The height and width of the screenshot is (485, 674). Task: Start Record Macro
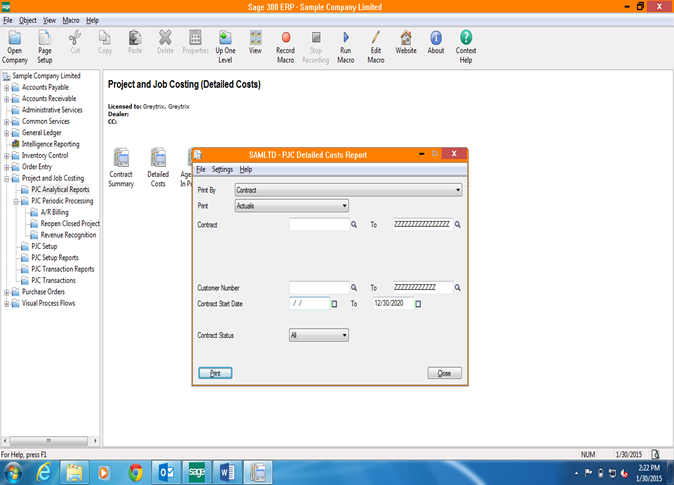285,46
